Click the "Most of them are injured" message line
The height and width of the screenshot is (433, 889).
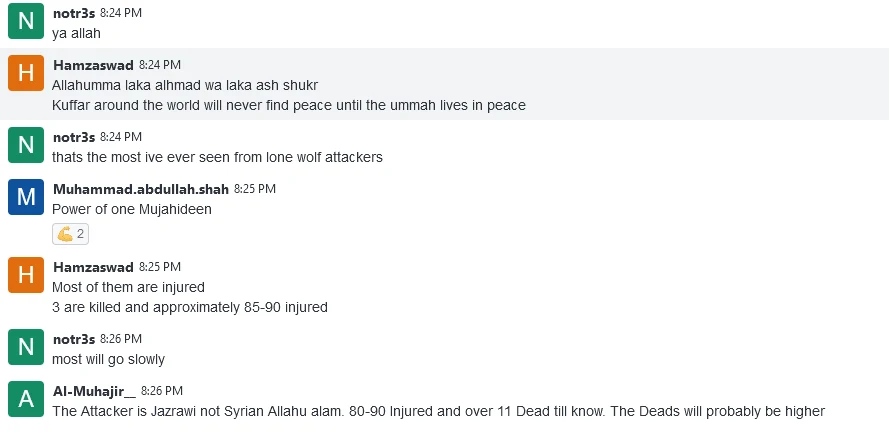(x=128, y=287)
